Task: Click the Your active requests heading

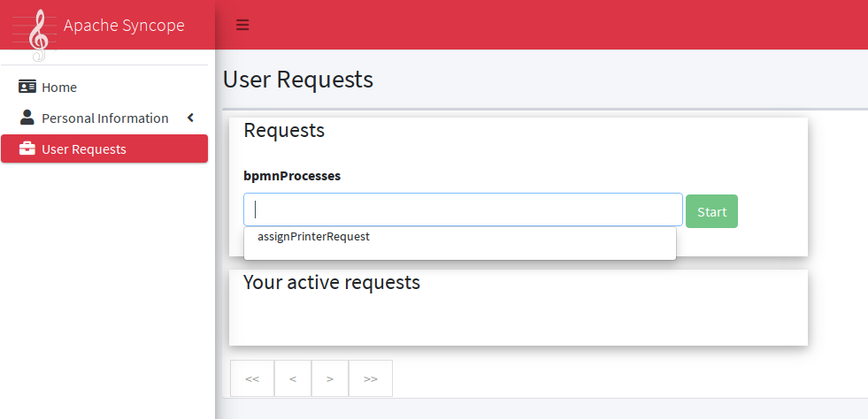Action: [x=332, y=283]
